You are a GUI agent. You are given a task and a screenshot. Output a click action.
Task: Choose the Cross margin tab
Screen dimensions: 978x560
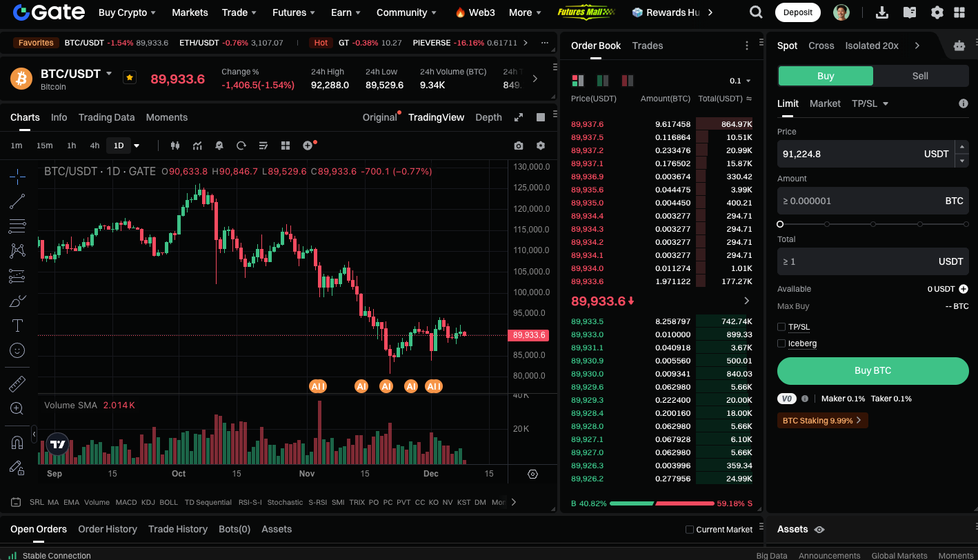click(x=821, y=46)
